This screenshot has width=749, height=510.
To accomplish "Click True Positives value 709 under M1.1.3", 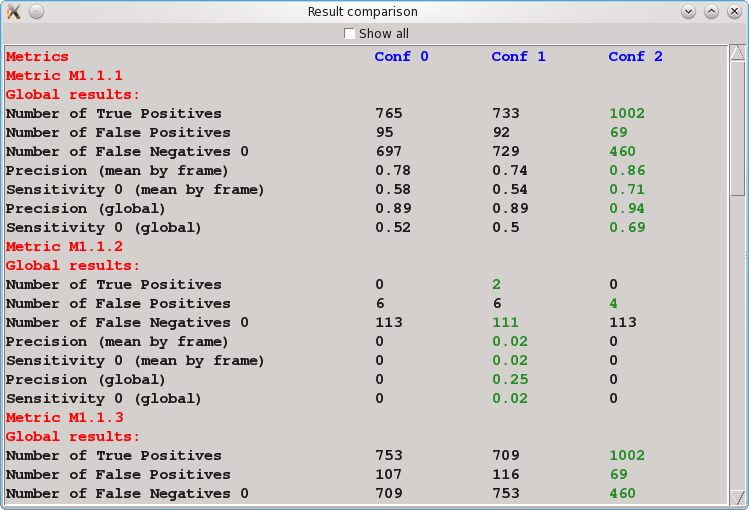I will pyautogui.click(x=506, y=455).
